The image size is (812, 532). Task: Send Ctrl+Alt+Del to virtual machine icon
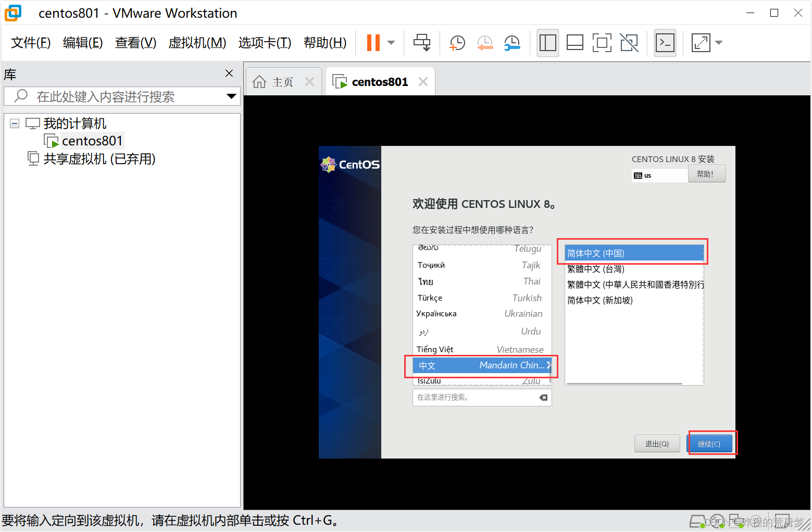[422, 43]
